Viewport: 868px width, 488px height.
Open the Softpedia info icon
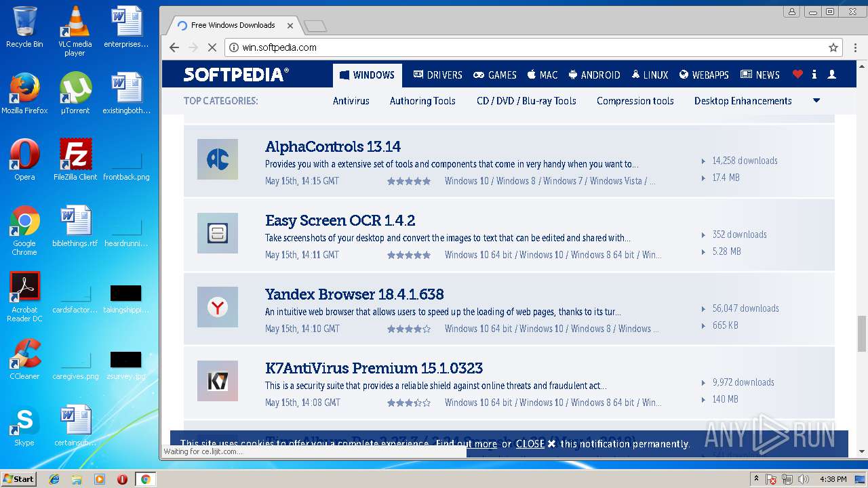tap(814, 75)
